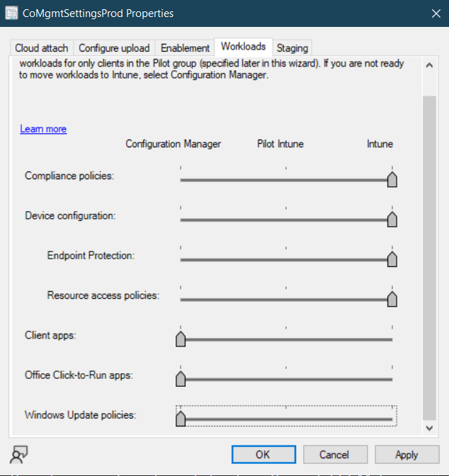The image size is (449, 476).
Task: Click the Windows Update policies slider thumb
Action: pyautogui.click(x=181, y=419)
